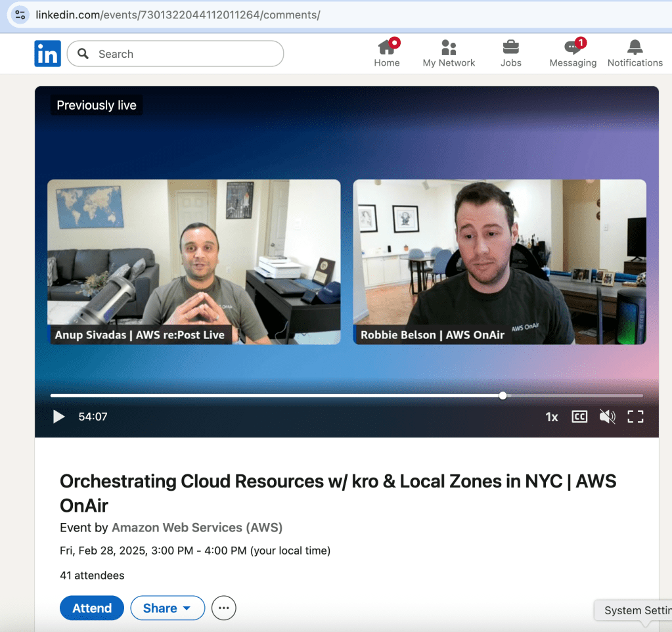Open the three-dot more options menu

(223, 608)
